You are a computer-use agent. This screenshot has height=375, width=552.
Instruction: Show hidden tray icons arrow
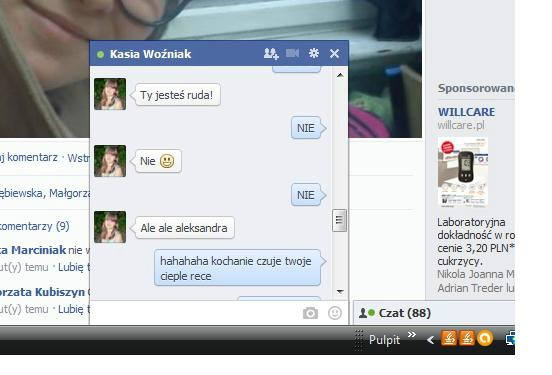click(430, 340)
